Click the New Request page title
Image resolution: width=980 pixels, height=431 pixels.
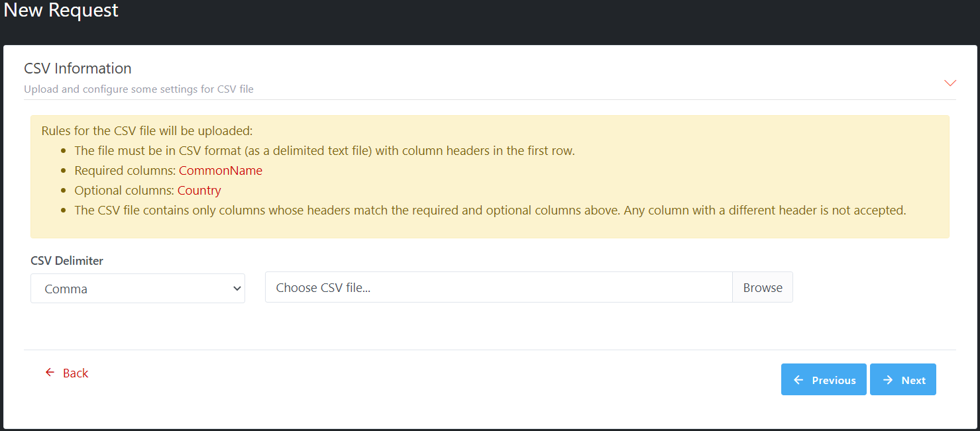point(61,11)
